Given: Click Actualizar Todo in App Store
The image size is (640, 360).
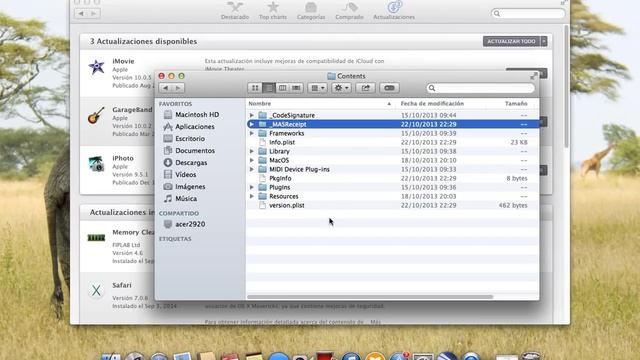Looking at the screenshot, I should point(511,41).
